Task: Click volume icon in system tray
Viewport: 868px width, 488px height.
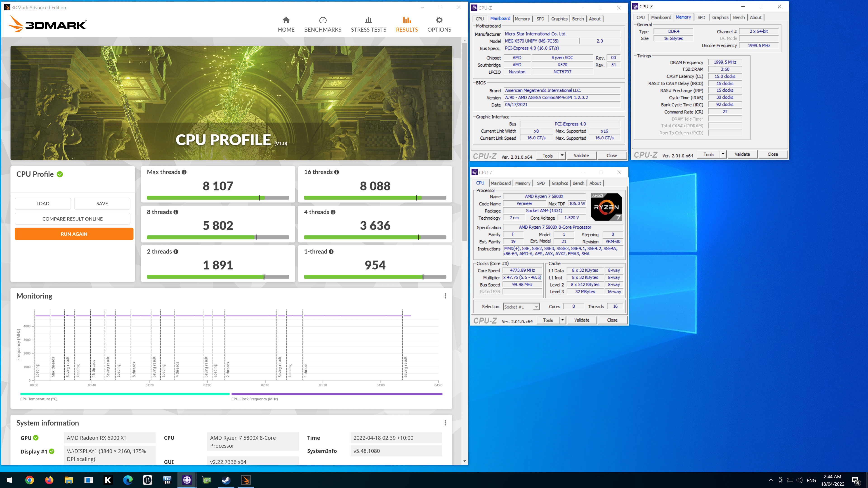Action: (800, 480)
